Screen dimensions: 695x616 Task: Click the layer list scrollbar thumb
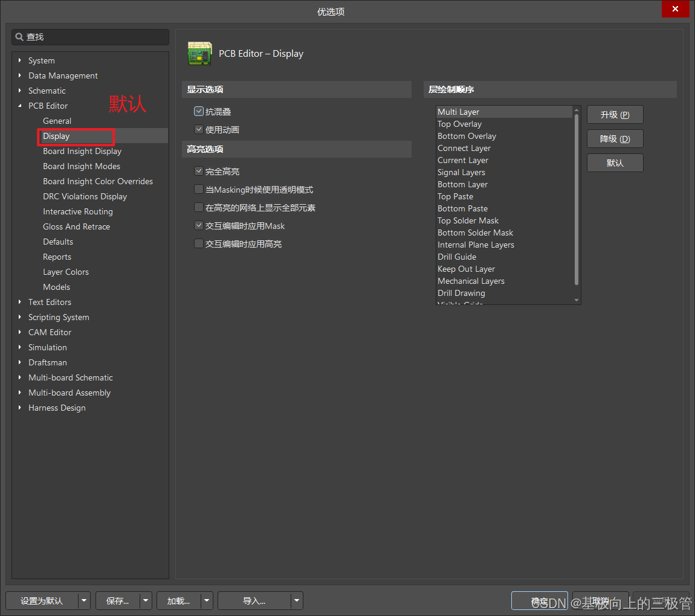pos(576,199)
